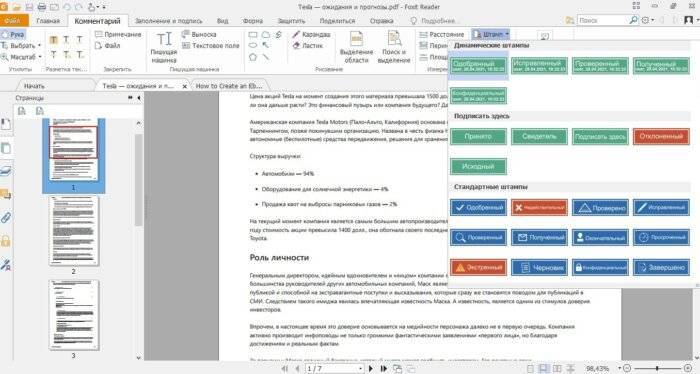The image size is (700, 374).
Task: Pick the Экстренный standard stamp
Action: point(478,268)
